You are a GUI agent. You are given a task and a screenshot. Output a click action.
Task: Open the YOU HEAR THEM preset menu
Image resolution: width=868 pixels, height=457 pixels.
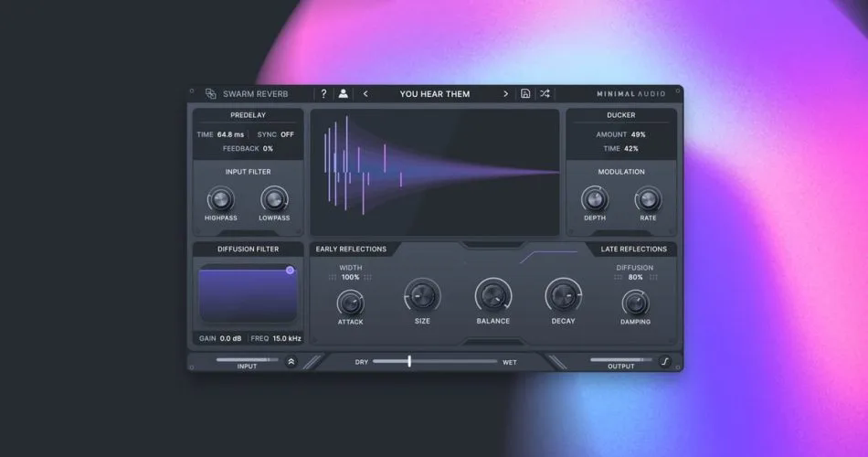coord(435,93)
